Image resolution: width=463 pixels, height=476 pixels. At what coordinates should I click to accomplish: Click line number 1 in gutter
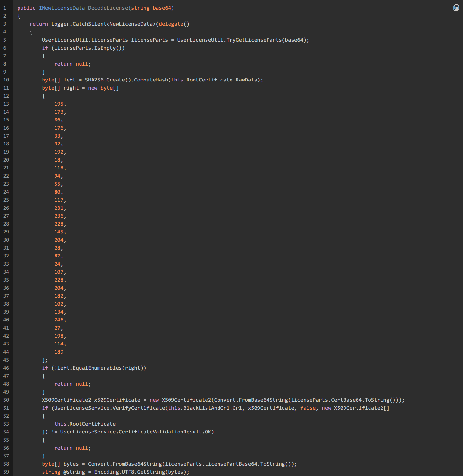5,8
